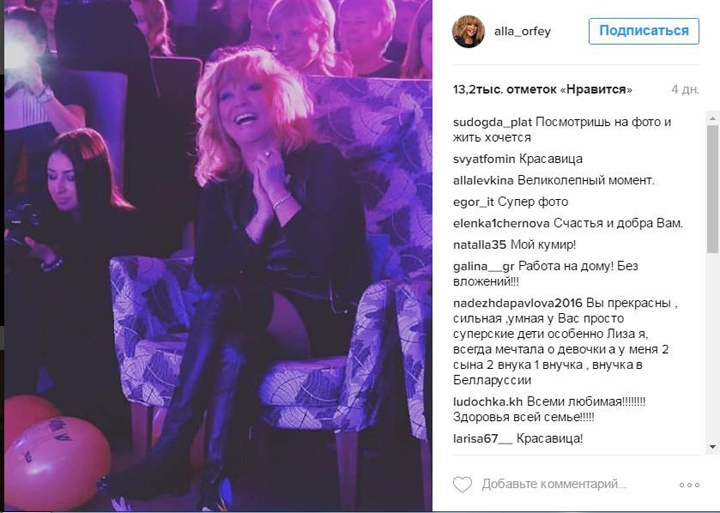Click the scrollbar down arrow in comments
The image size is (720, 513).
713,446
